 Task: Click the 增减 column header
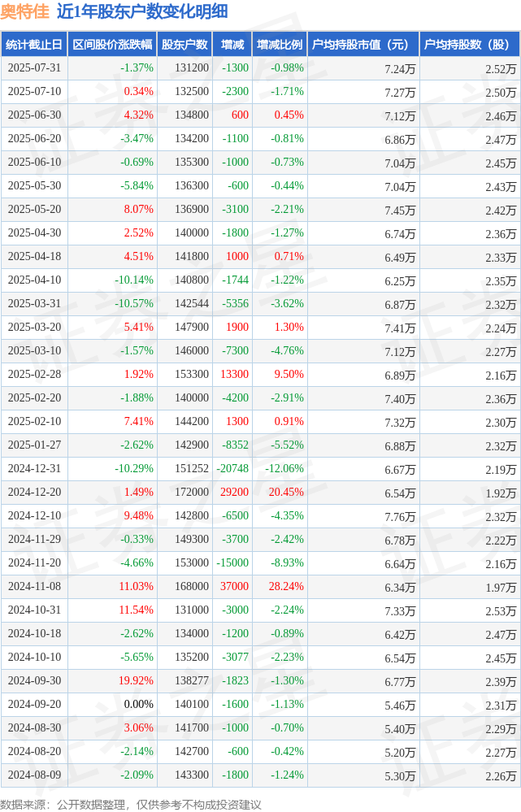click(232, 45)
